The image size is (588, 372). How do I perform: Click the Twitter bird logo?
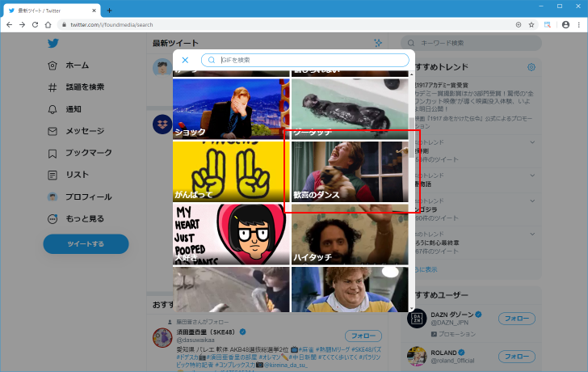coord(52,43)
